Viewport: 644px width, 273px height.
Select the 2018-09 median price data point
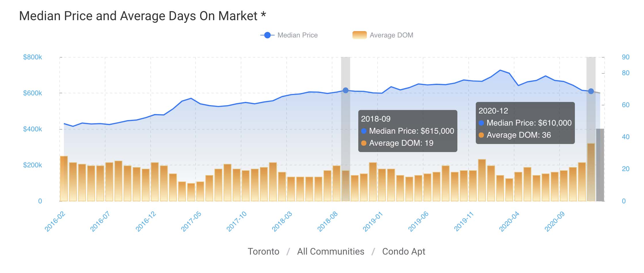click(346, 90)
